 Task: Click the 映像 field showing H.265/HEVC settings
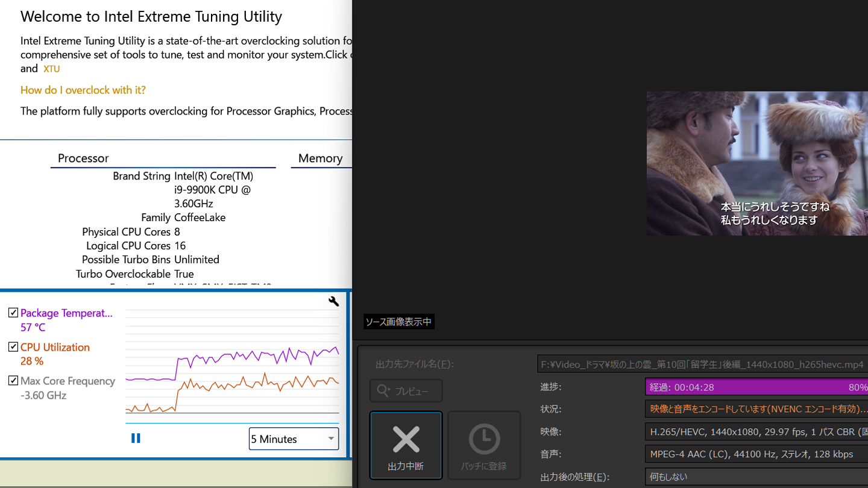[x=756, y=431]
